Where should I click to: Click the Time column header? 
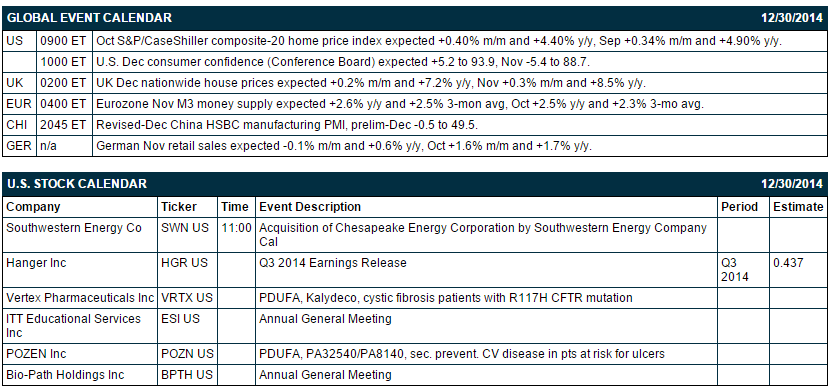point(235,207)
